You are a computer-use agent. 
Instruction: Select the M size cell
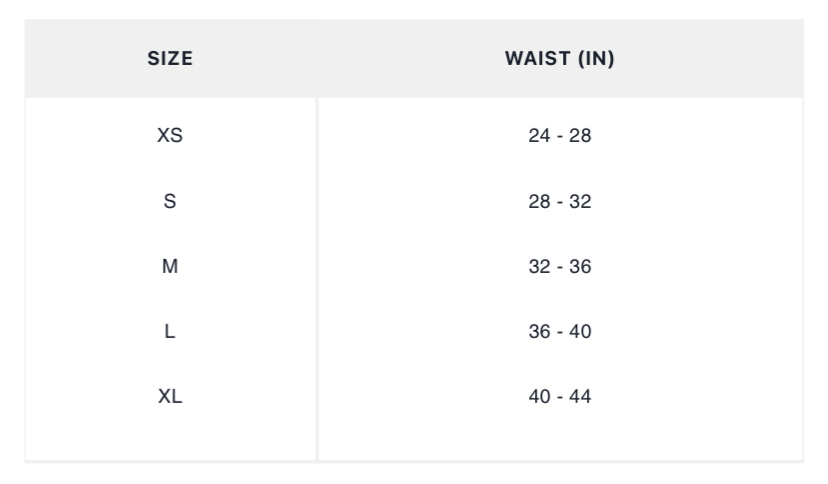[x=170, y=267]
